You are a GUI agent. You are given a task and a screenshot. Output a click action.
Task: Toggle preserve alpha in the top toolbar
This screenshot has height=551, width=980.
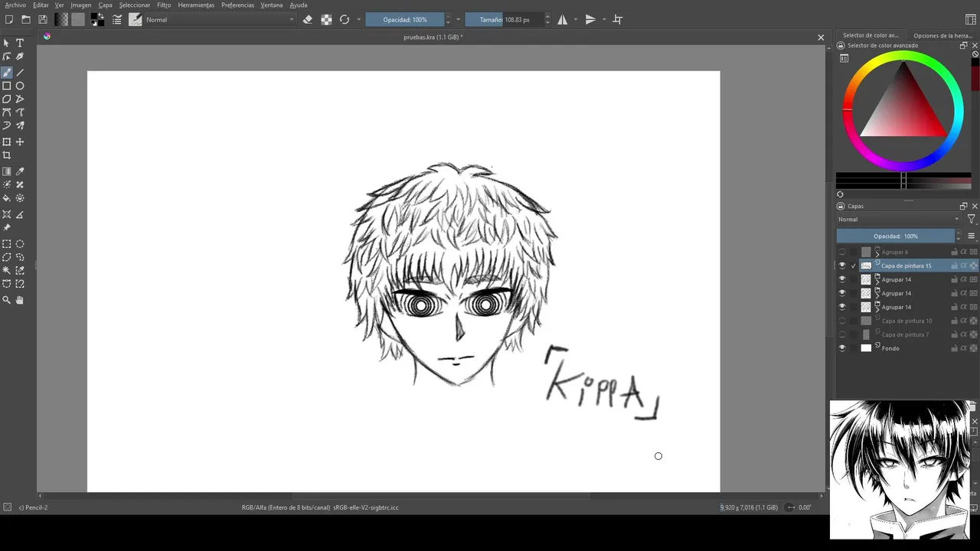(326, 20)
